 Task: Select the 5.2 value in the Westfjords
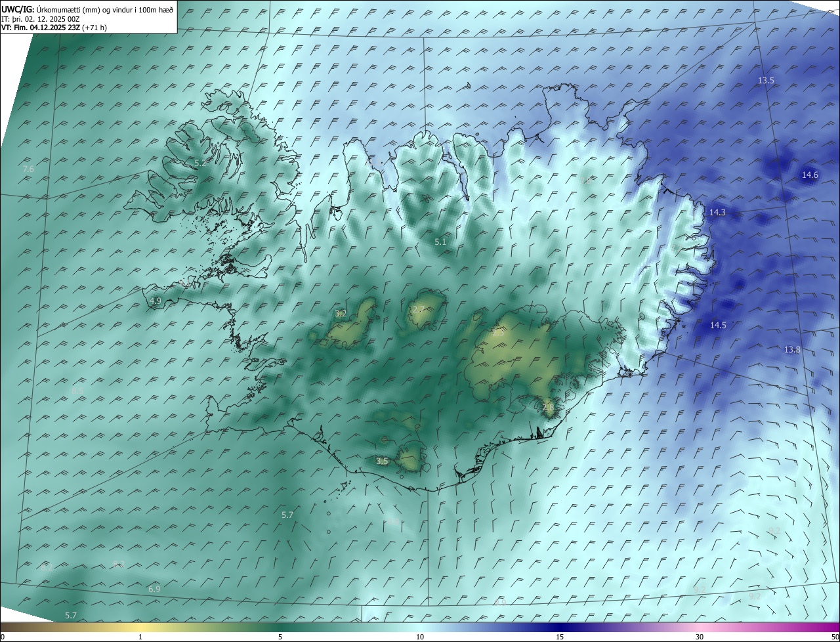[200, 163]
